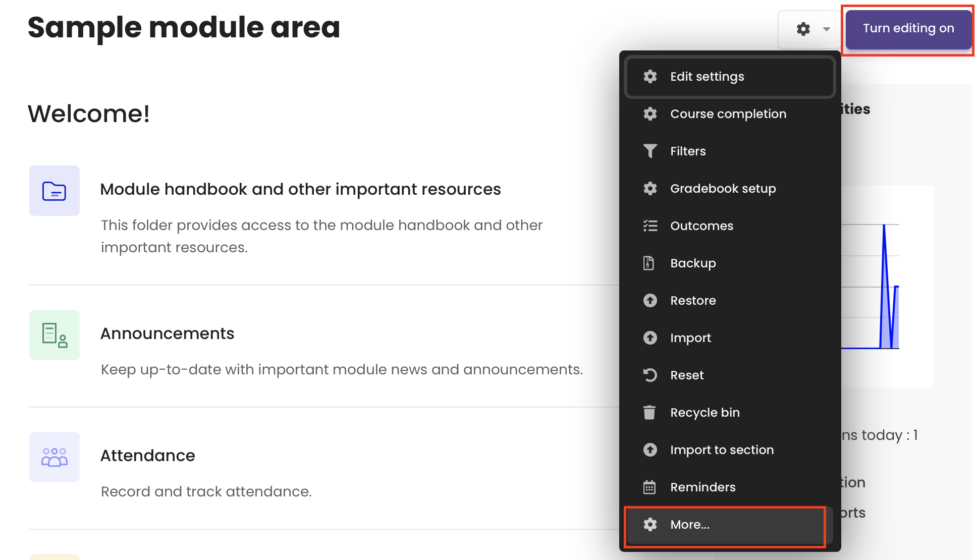This screenshot has width=976, height=560.
Task: Click the Announcements forum icon
Action: coord(55,335)
